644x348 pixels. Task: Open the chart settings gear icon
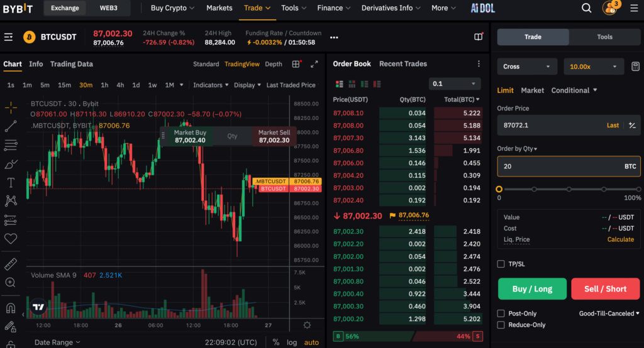coord(307,325)
